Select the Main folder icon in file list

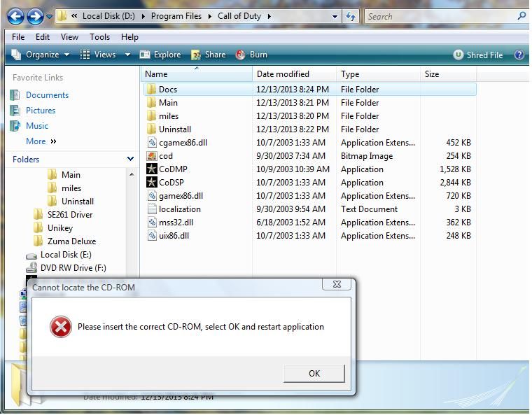151,102
